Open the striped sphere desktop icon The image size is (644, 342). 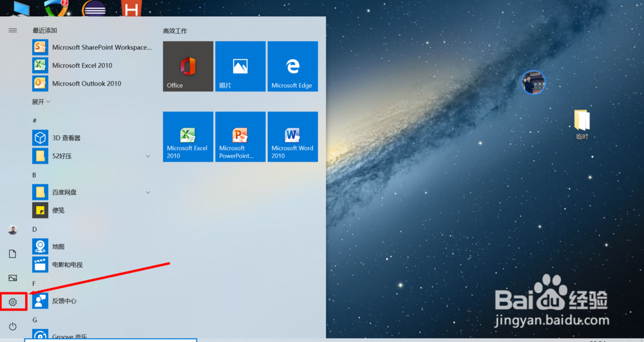click(94, 8)
